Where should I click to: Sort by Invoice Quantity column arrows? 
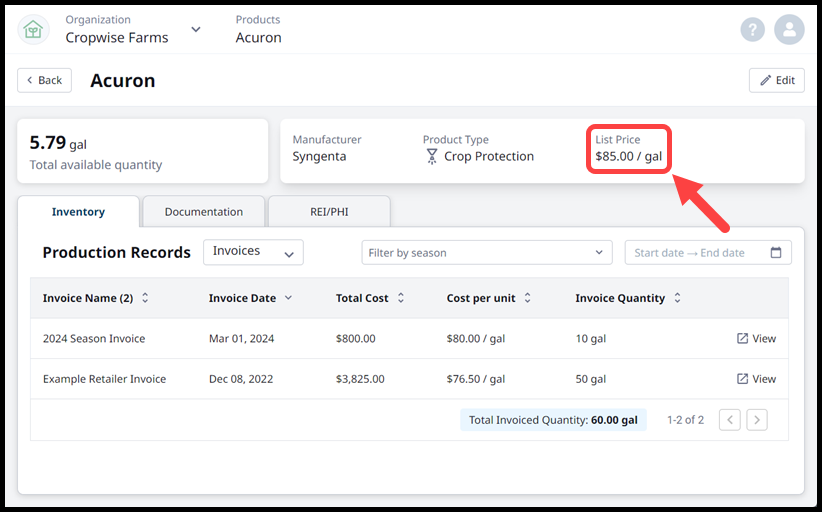click(677, 298)
